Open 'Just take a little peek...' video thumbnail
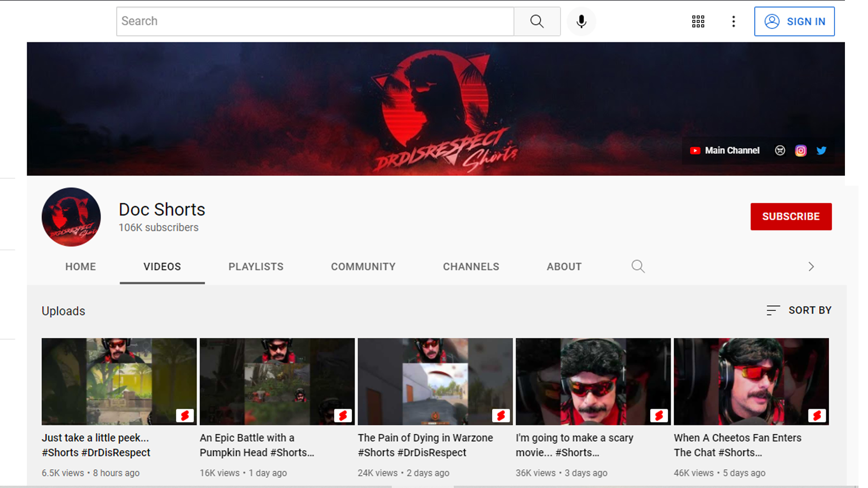Screen dimensions: 868x488 pyautogui.click(x=119, y=381)
